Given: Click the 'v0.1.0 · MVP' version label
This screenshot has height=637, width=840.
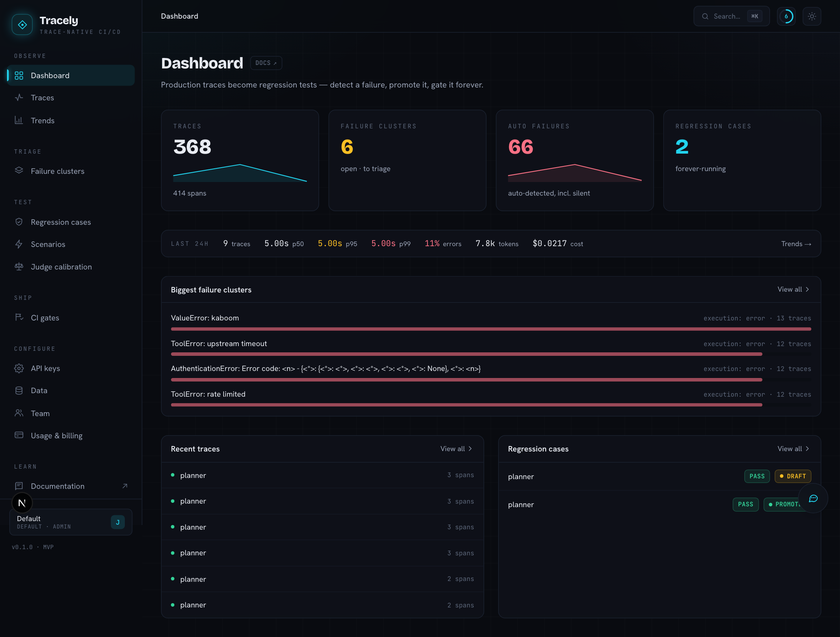Looking at the screenshot, I should click(x=33, y=547).
